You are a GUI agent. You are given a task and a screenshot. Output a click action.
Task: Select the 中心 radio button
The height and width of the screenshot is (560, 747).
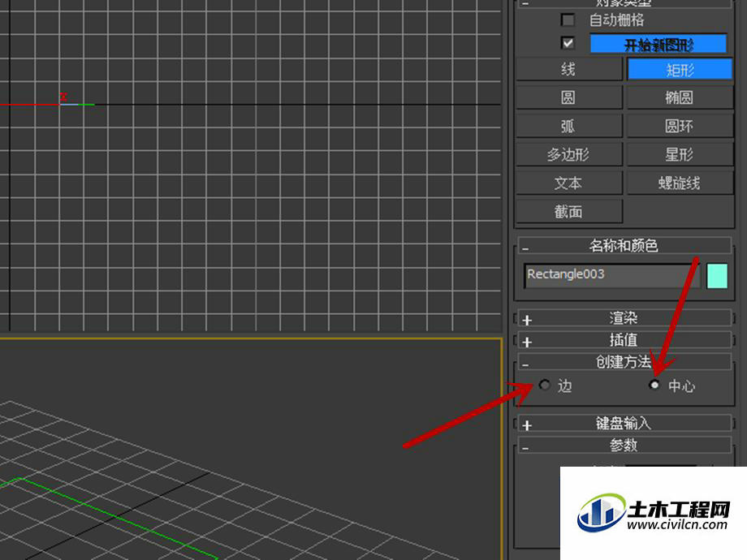(654, 385)
